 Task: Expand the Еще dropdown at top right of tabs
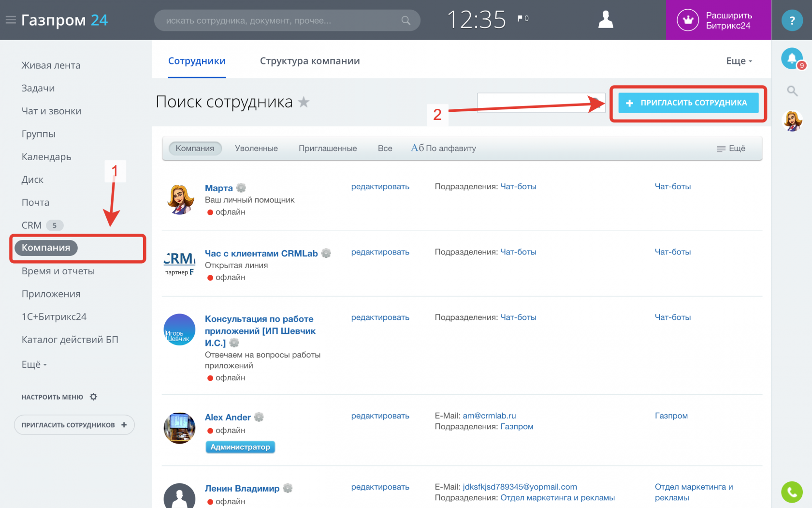click(x=739, y=61)
